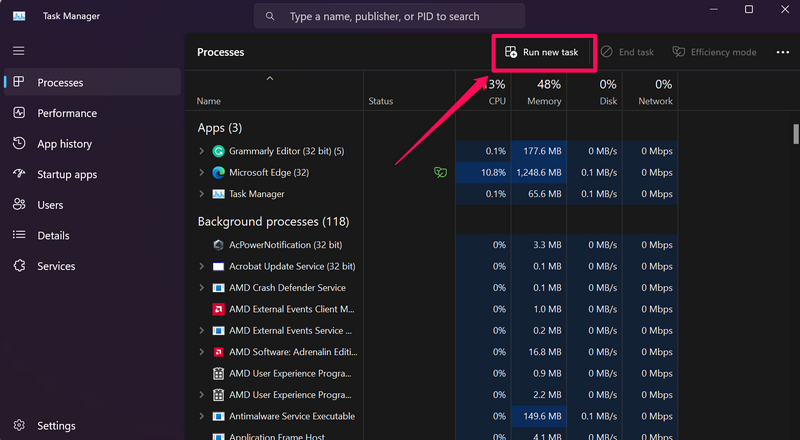Collapse column header using the up chevron
Screen dimensions: 800x440
269,78
